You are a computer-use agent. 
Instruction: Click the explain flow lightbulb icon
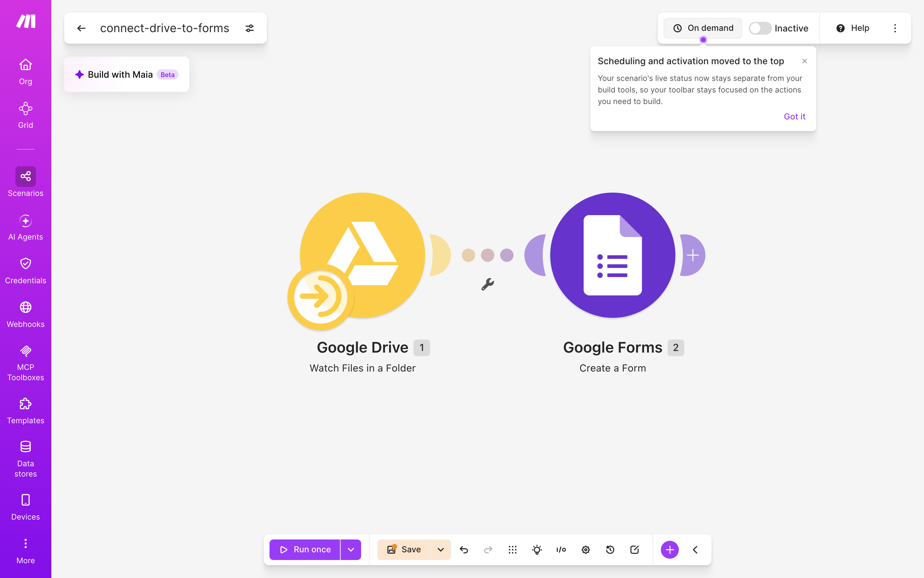(x=537, y=550)
